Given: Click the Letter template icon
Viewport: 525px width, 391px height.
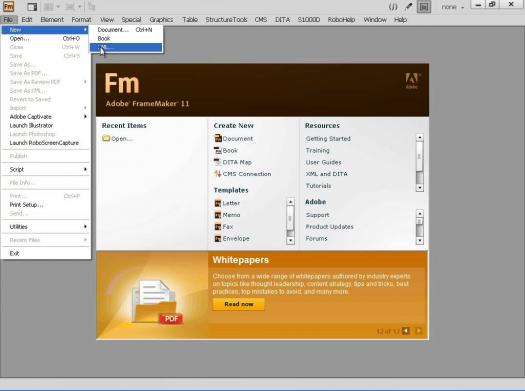Looking at the screenshot, I should (x=218, y=203).
